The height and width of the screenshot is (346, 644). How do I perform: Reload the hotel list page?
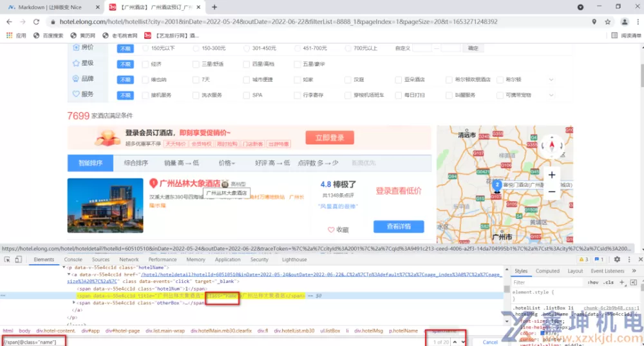[36, 22]
